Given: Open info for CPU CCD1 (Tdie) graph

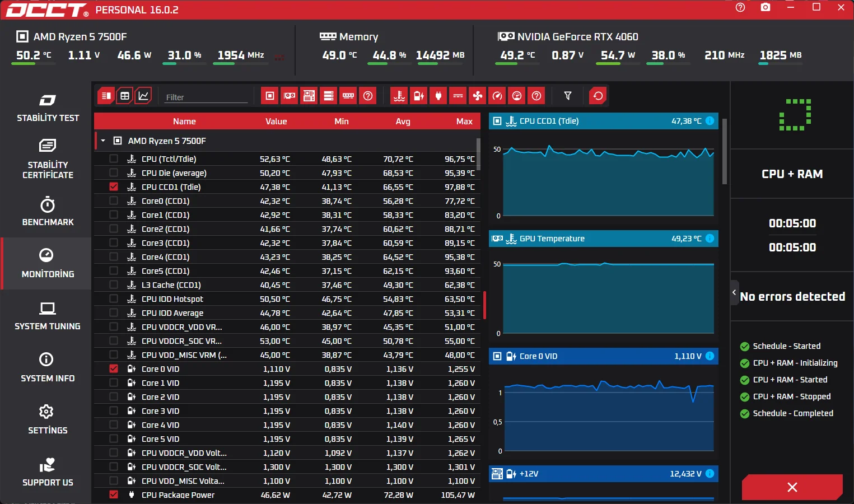Looking at the screenshot, I should (710, 121).
